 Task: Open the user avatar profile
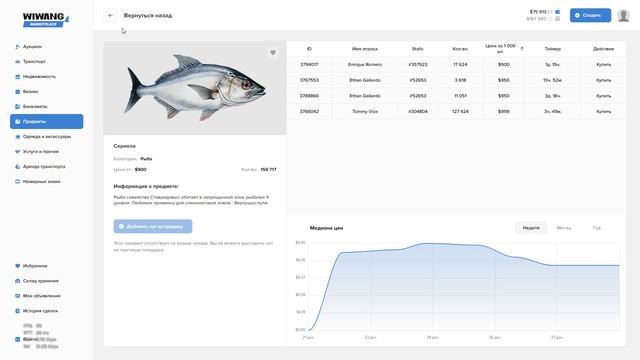click(623, 16)
